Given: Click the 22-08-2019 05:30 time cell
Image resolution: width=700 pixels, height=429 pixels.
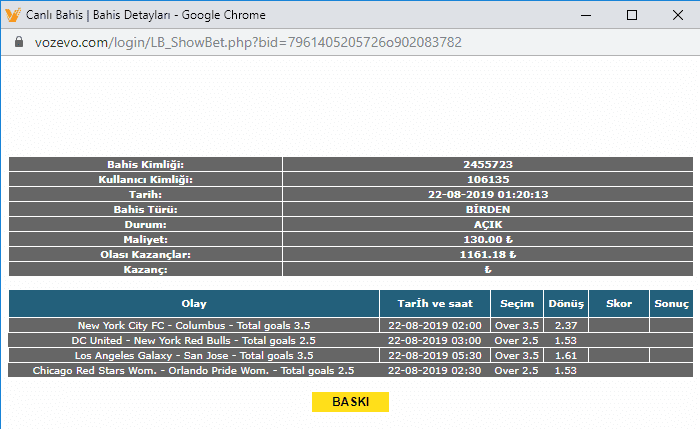Looking at the screenshot, I should 435,356.
